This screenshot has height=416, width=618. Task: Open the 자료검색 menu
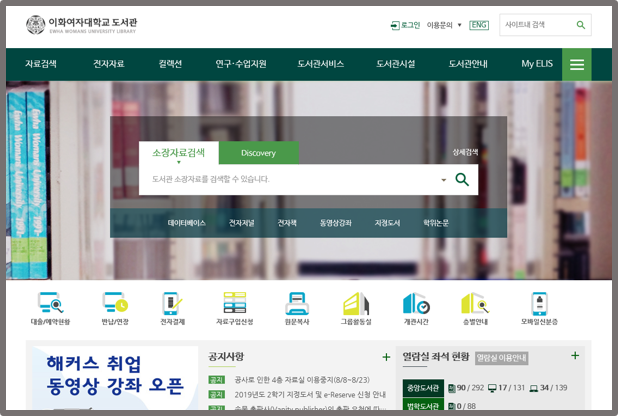coord(41,64)
